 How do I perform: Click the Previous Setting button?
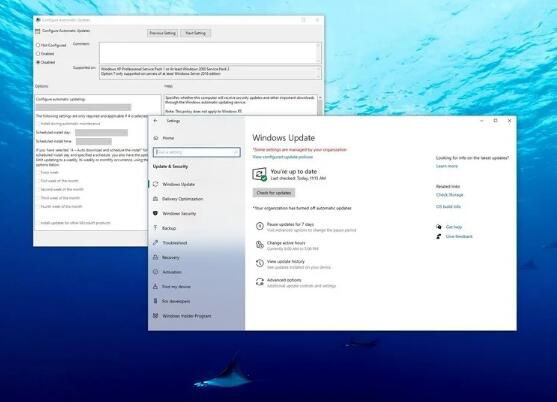click(x=163, y=33)
